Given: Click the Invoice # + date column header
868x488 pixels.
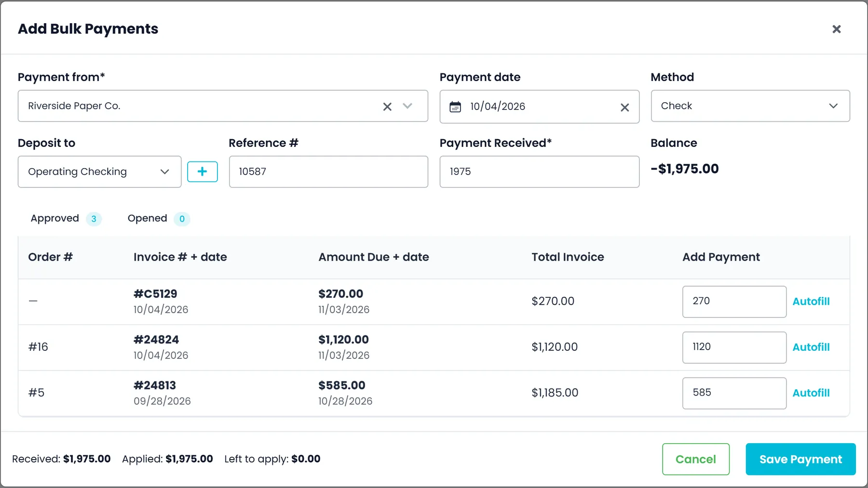Looking at the screenshot, I should click(180, 257).
